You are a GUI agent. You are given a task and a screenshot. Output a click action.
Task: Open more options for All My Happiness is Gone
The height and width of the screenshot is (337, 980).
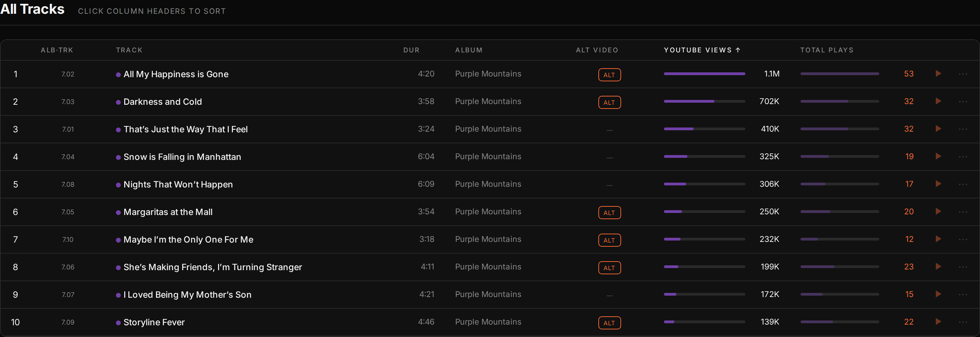point(963,74)
